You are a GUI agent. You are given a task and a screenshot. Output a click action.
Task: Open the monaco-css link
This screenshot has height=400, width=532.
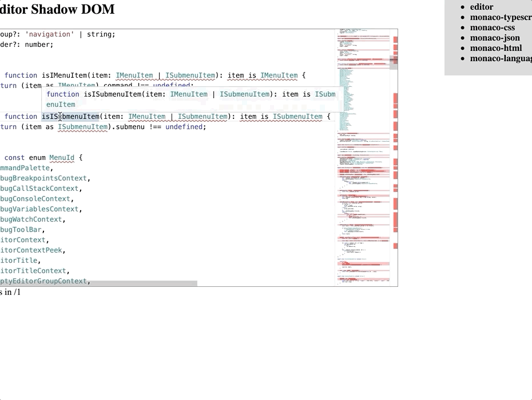pyautogui.click(x=493, y=27)
